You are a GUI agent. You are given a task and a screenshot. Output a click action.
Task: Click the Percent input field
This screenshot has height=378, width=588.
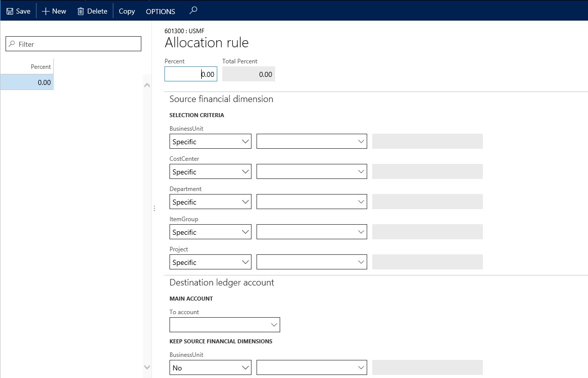tap(191, 74)
